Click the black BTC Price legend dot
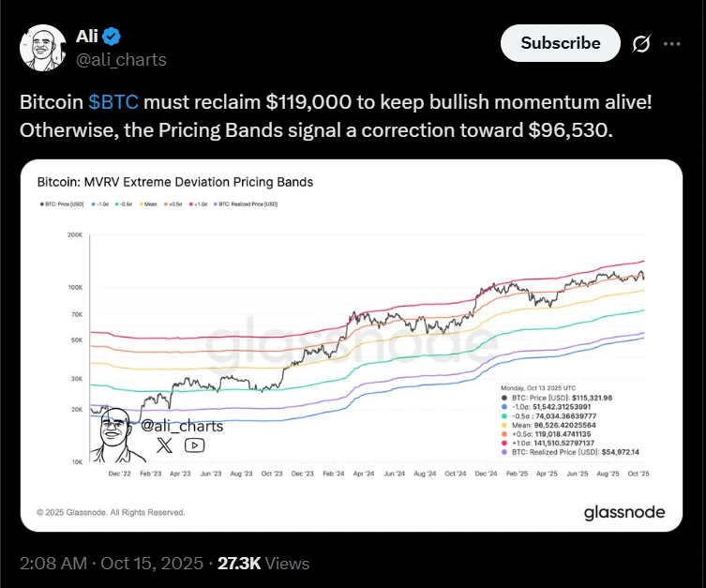Viewport: 706px width, 588px height. pyautogui.click(x=39, y=204)
